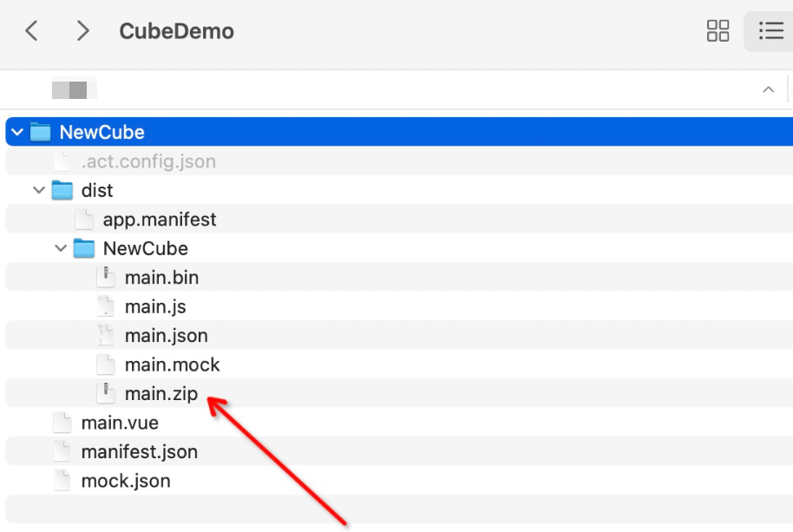Click the app.manifest file icon
Screen dimensions: 793x532
(x=84, y=220)
